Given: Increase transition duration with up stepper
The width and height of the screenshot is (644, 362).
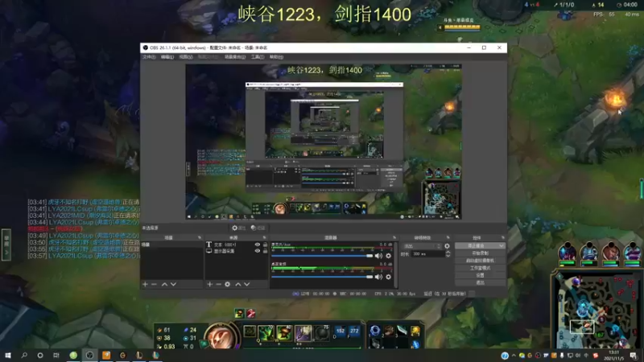Looking at the screenshot, I should (x=448, y=253).
